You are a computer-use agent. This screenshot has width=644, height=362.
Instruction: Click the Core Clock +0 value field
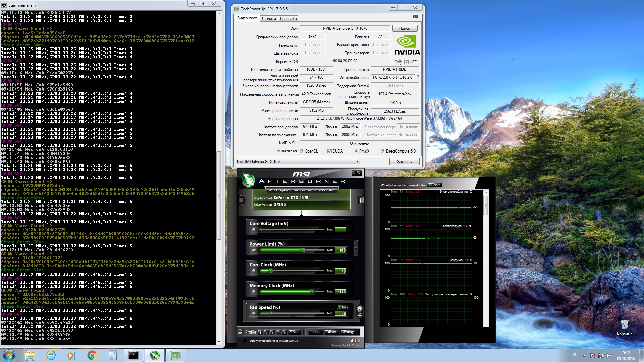tap(341, 271)
